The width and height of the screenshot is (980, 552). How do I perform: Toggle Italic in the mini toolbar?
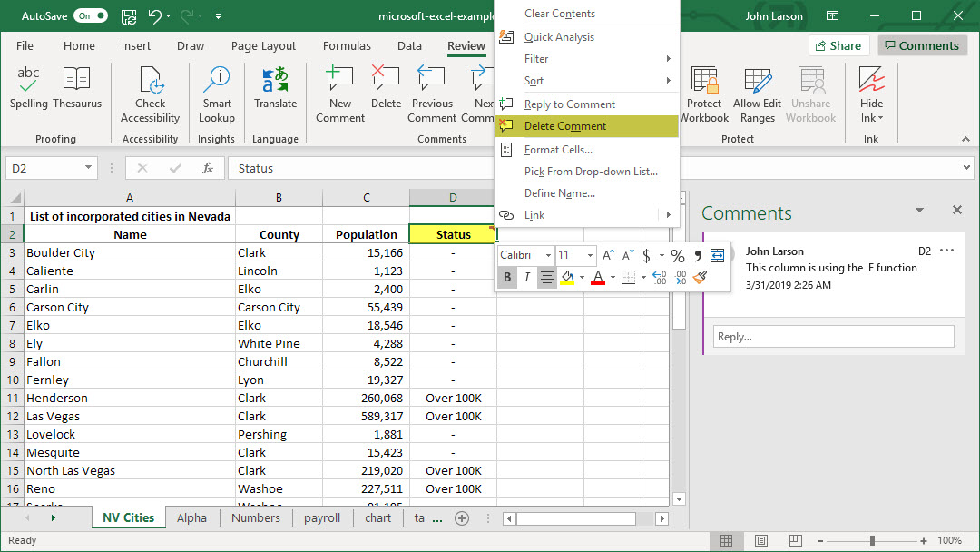[x=527, y=278]
